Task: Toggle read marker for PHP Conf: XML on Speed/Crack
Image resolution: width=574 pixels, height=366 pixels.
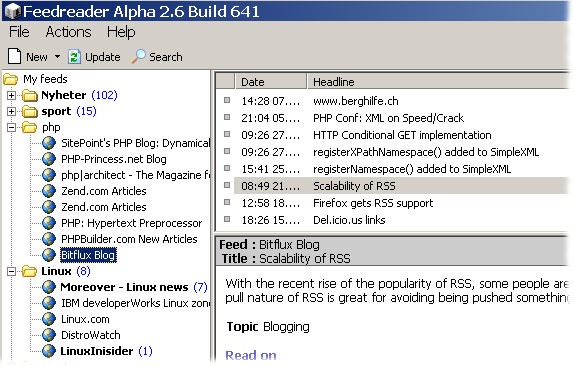Action: (x=227, y=117)
